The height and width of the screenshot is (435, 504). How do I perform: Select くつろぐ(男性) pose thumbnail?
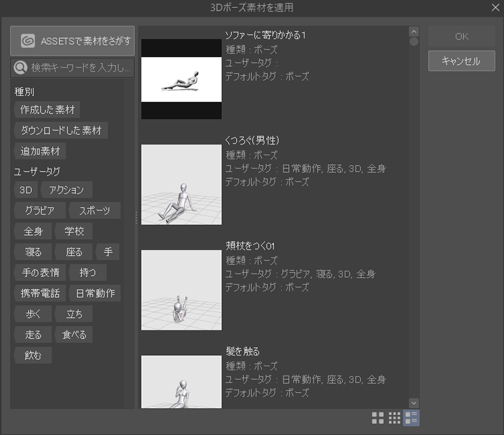click(181, 184)
